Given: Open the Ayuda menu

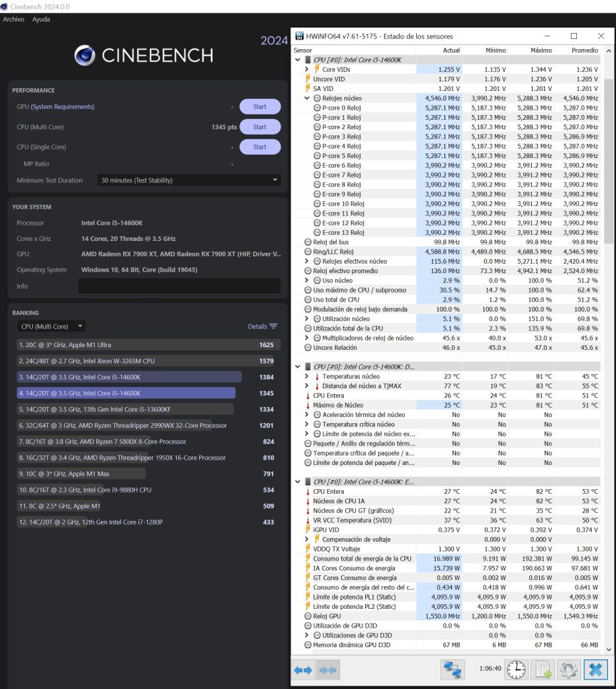Looking at the screenshot, I should (41, 20).
